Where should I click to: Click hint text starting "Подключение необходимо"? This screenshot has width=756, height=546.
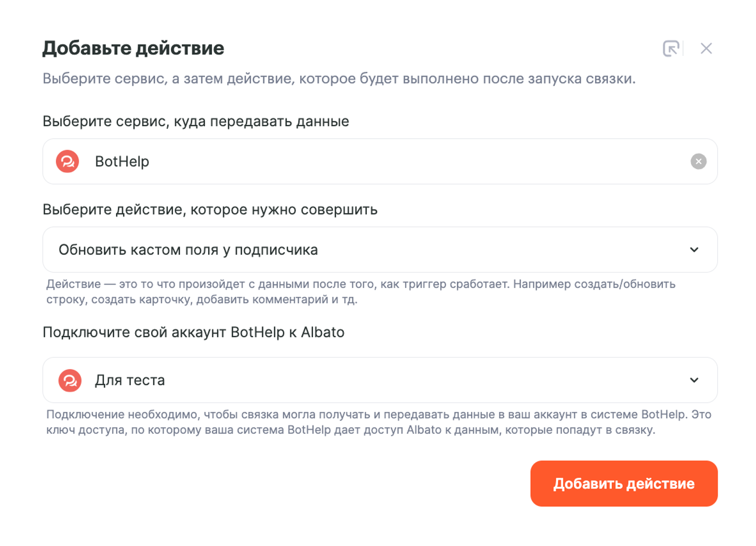pos(378,415)
